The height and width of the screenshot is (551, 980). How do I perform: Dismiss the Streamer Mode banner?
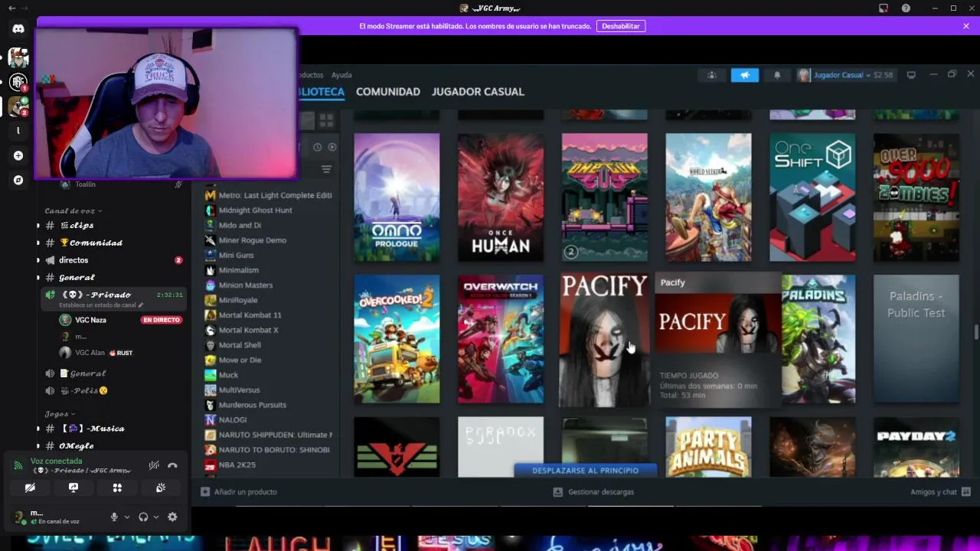[966, 26]
